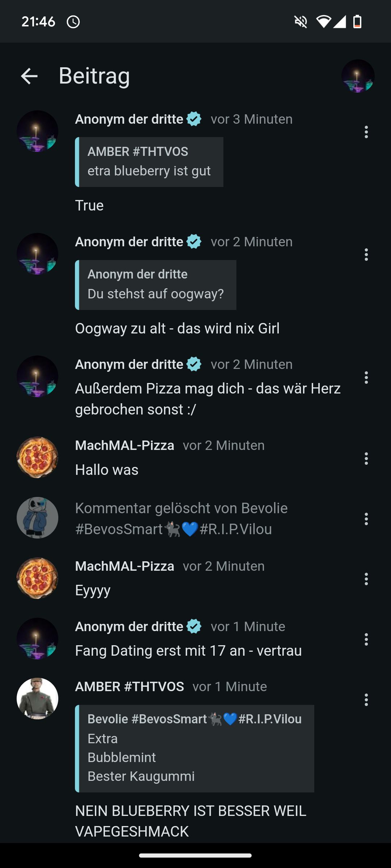Image resolution: width=391 pixels, height=868 pixels.
Task: Open three-dot menu for 'Fang Dating' comment
Action: (x=366, y=639)
